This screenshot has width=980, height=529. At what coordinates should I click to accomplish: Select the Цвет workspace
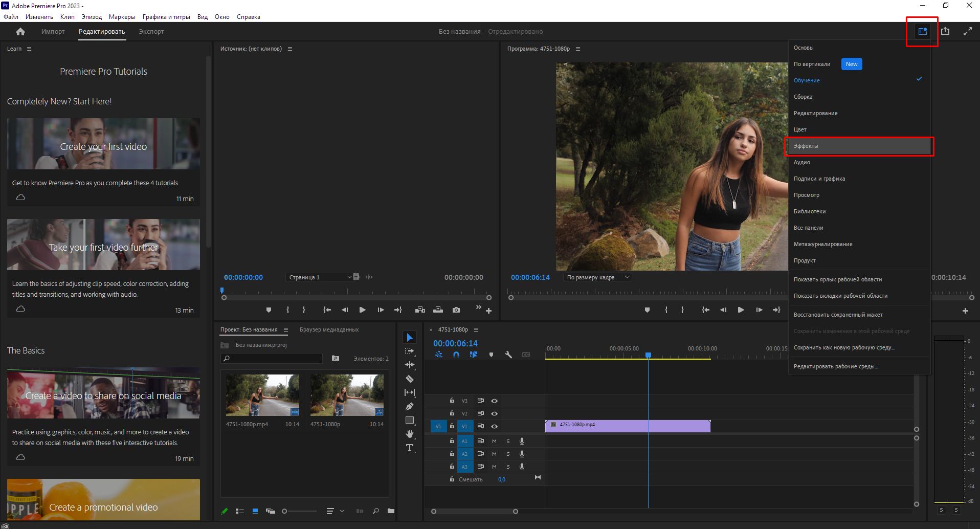(859, 129)
